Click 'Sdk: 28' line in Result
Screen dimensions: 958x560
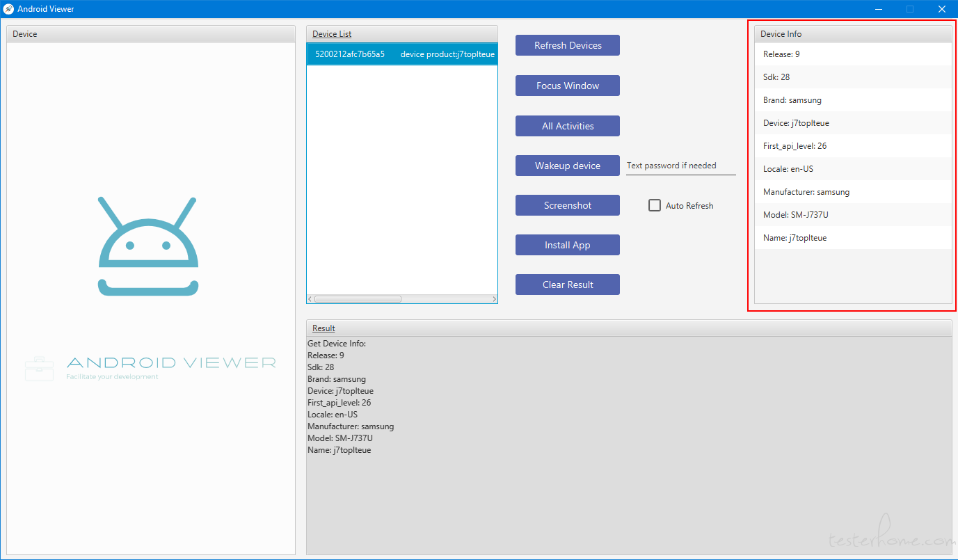[321, 367]
